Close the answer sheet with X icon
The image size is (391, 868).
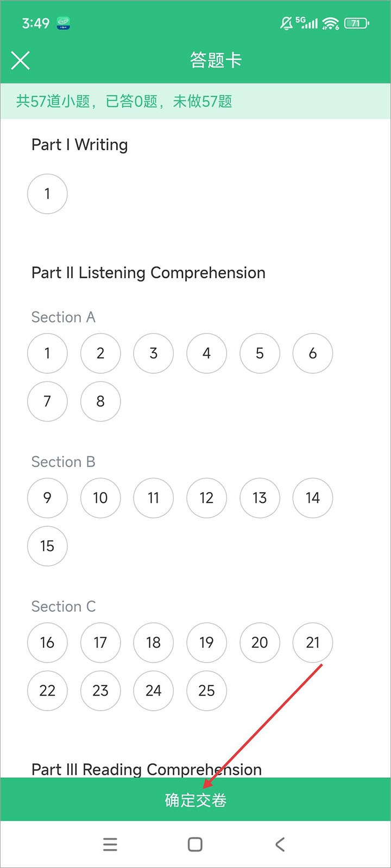21,60
